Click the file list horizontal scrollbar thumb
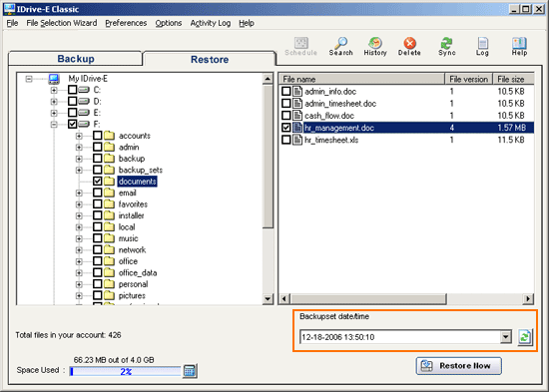Screen dimensions: 549x392 pyautogui.click(x=368, y=299)
